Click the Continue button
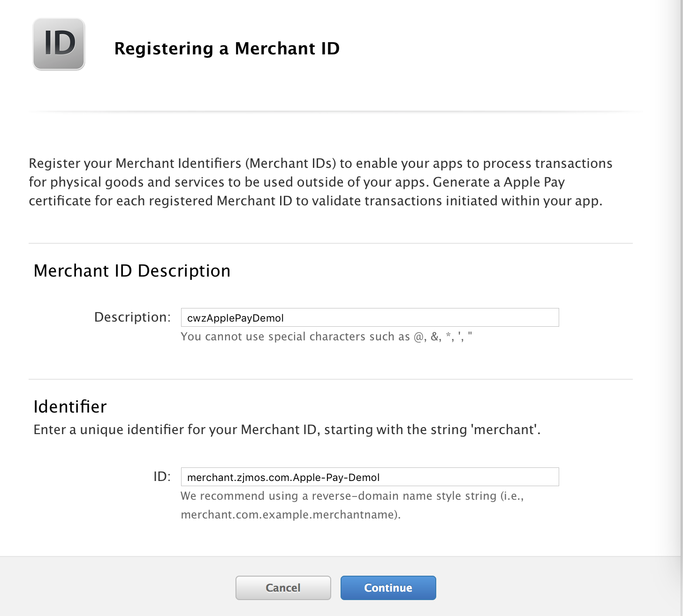The image size is (683, 616). [388, 588]
